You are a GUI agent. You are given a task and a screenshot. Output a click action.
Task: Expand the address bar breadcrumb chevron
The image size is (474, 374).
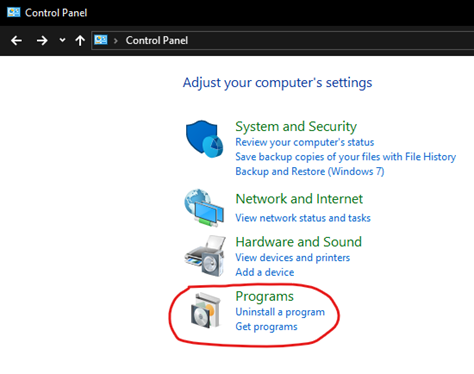[116, 41]
